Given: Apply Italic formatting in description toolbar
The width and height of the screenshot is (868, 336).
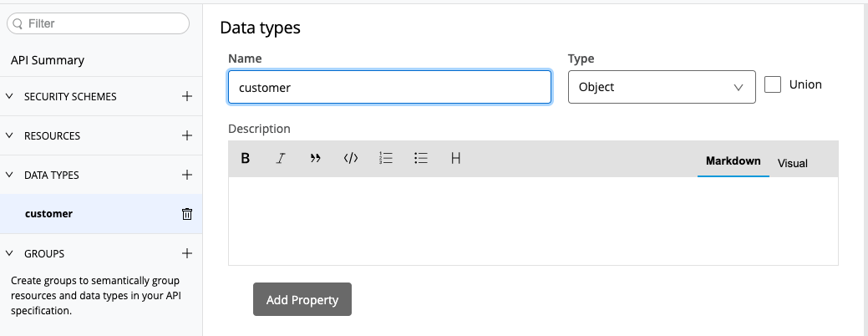Looking at the screenshot, I should point(281,158).
